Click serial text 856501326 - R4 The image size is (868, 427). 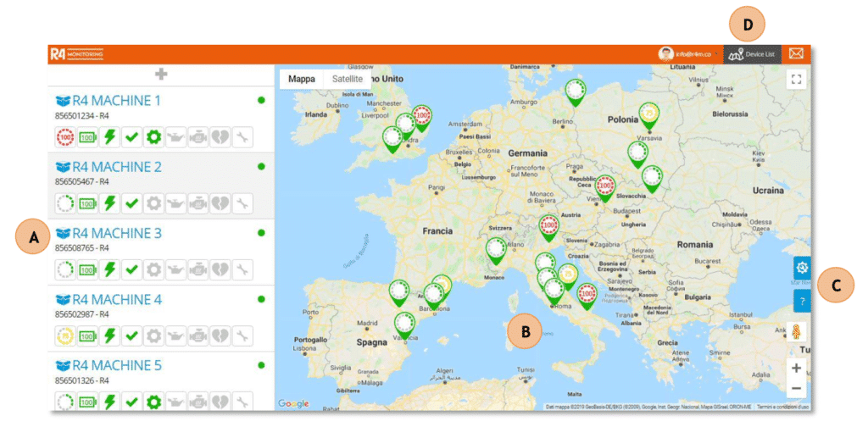coord(82,380)
